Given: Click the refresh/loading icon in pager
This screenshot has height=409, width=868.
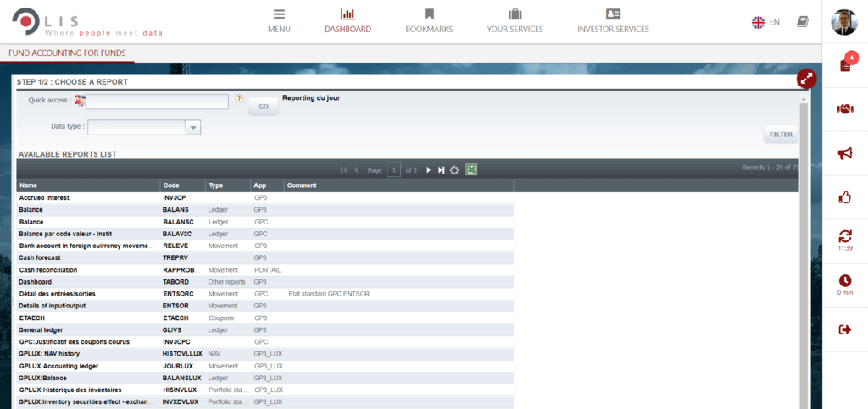Looking at the screenshot, I should click(x=454, y=170).
